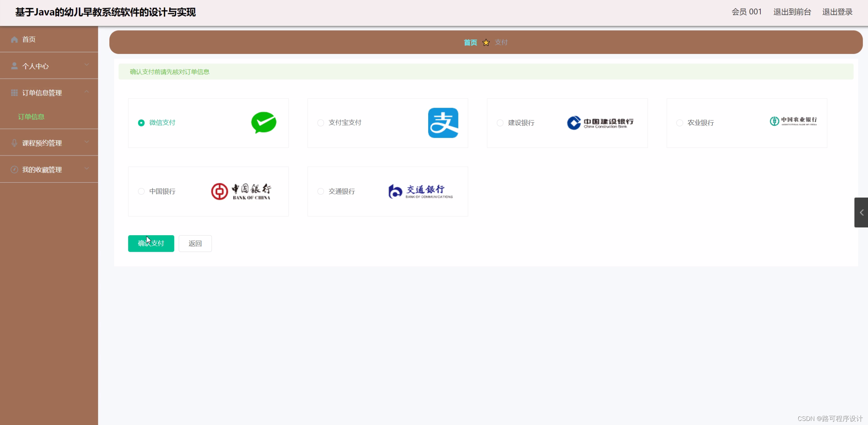Select the 建设银行 radio button
Image resolution: width=868 pixels, height=425 pixels.
[500, 123]
